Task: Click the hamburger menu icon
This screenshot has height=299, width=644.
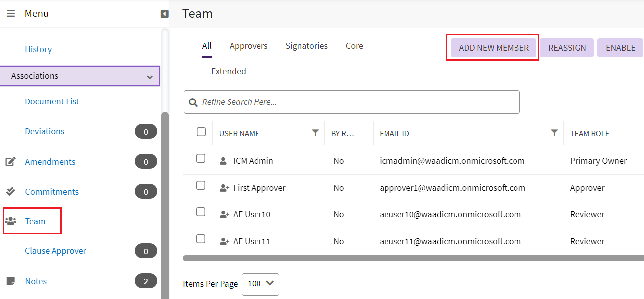Action: point(10,14)
